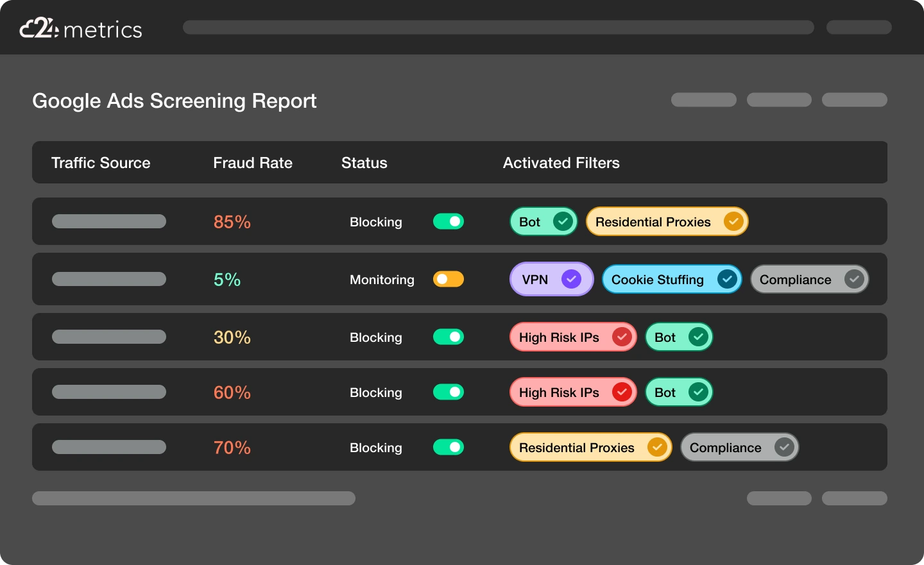Click the rightmost action button near the report title

pyautogui.click(x=855, y=100)
